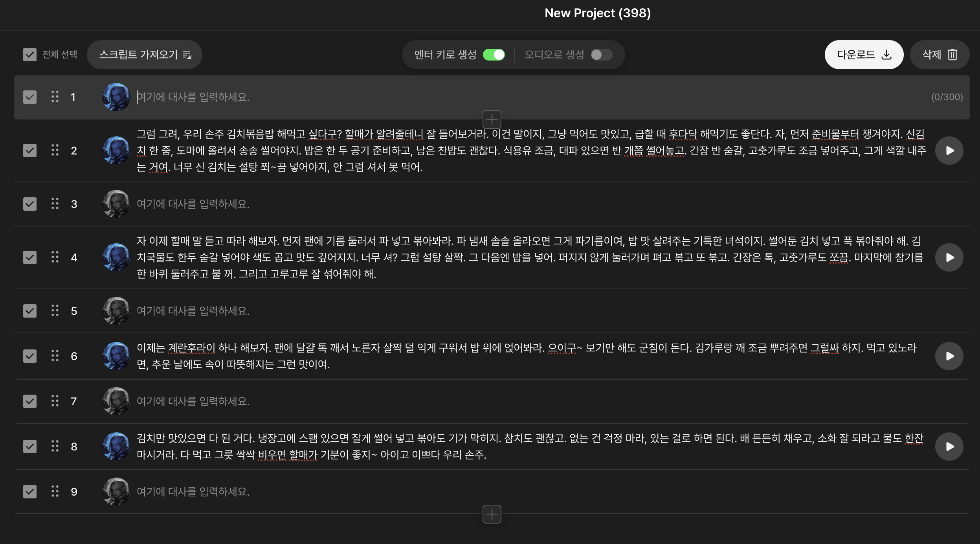Click the voice avatar of row 2

click(116, 151)
